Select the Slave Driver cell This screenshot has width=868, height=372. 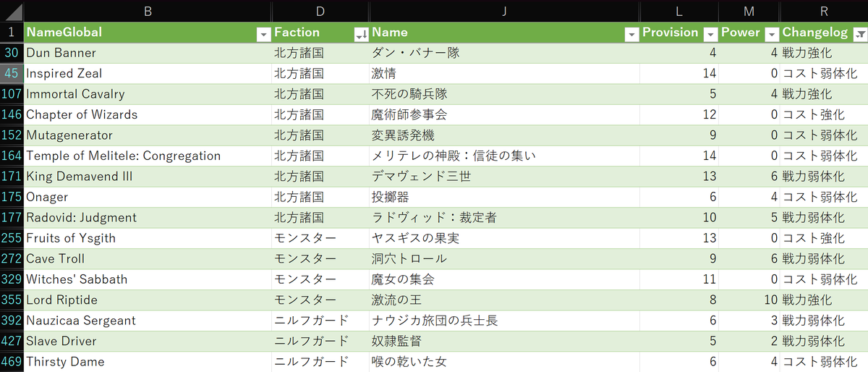[x=148, y=342]
